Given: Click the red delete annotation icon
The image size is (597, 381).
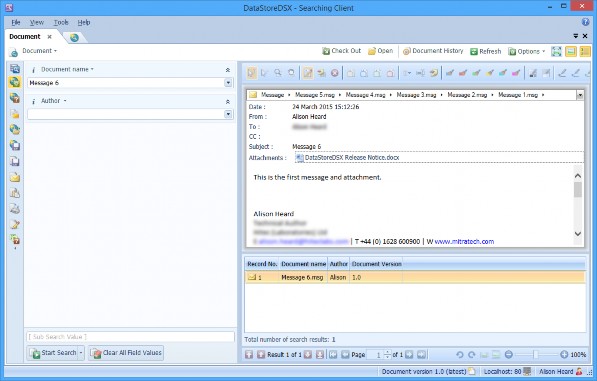Looking at the screenshot, I should 334,73.
